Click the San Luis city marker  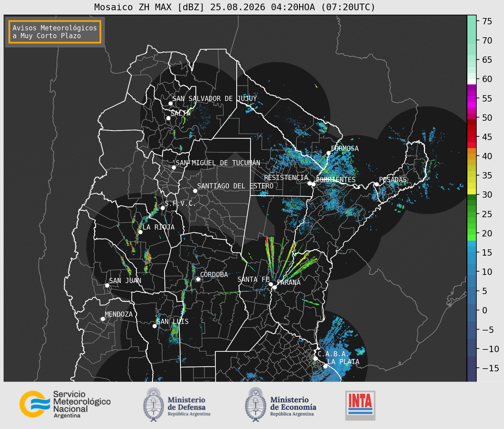(x=154, y=326)
